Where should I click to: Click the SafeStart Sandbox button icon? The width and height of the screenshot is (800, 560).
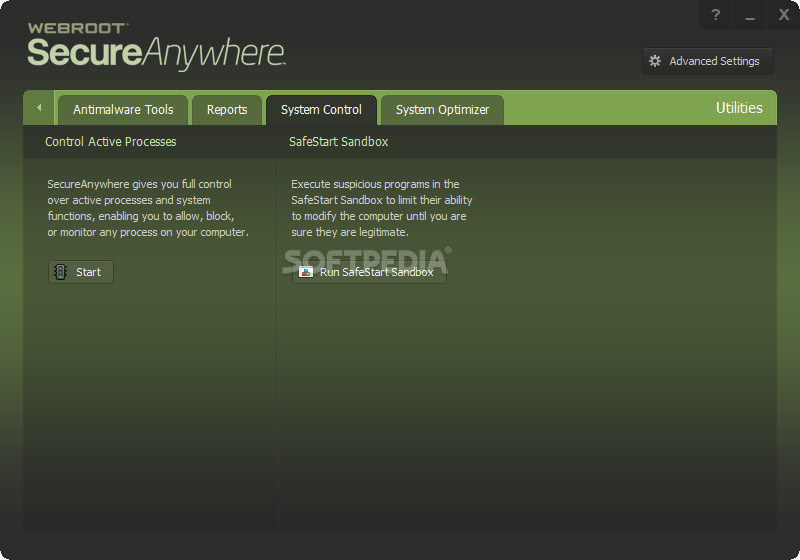click(306, 272)
